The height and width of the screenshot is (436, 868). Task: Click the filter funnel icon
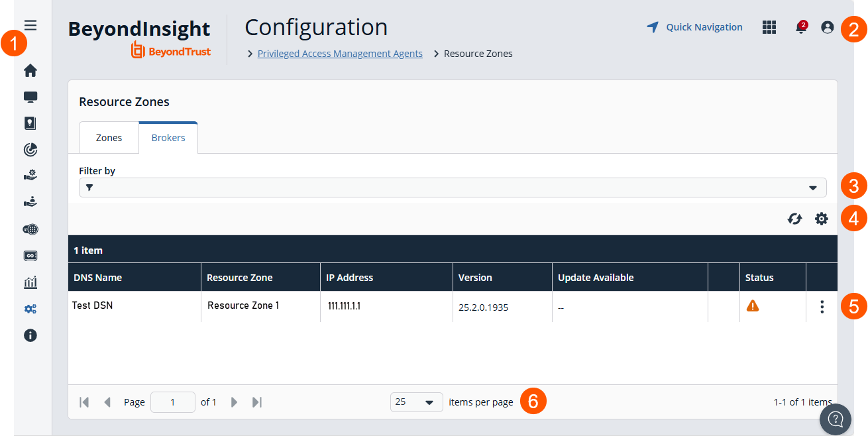coord(89,188)
